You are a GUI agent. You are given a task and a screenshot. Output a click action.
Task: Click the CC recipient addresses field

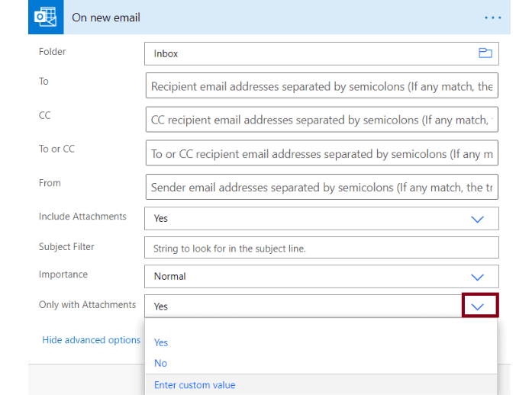tap(321, 120)
